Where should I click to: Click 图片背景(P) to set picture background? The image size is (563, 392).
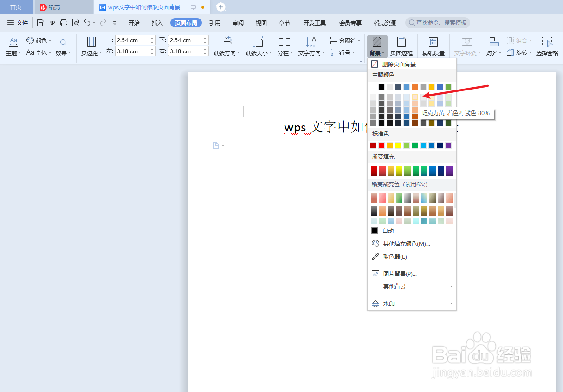pos(400,274)
